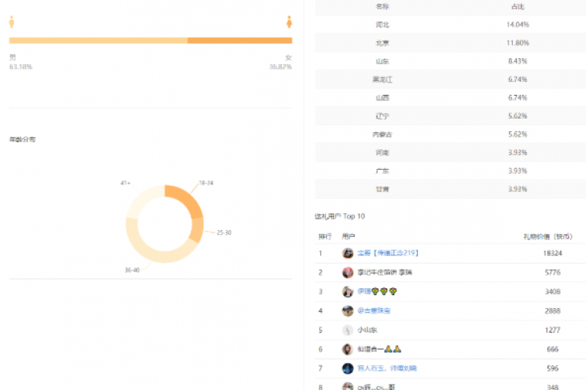Image resolution: width=588 pixels, height=390 pixels.
Task: Click rank 6 user name with praying emojis
Action: 379,349
